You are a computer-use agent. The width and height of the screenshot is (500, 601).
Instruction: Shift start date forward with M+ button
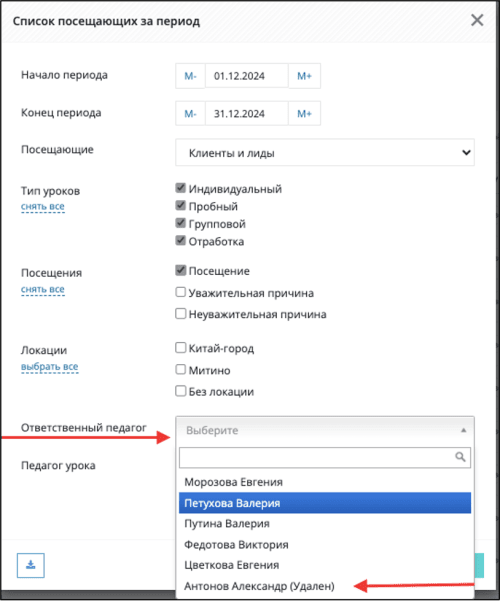point(304,76)
